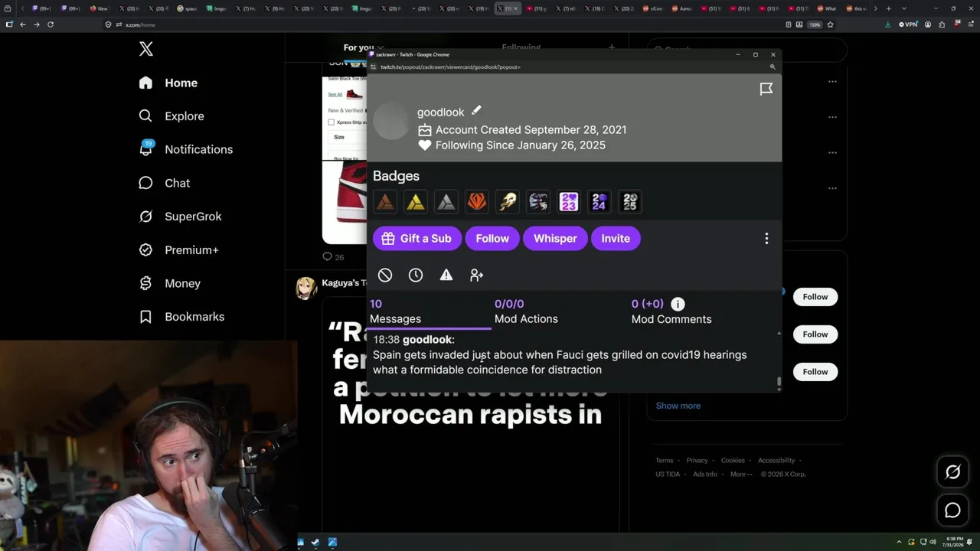Screen dimensions: 980x551
Task: Open the Cookies footer link
Action: coord(733,460)
